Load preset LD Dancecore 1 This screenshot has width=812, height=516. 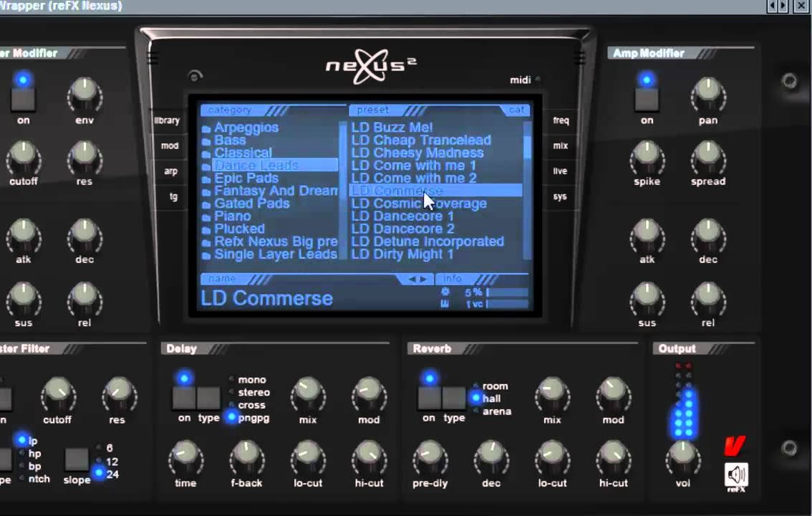pyautogui.click(x=402, y=216)
